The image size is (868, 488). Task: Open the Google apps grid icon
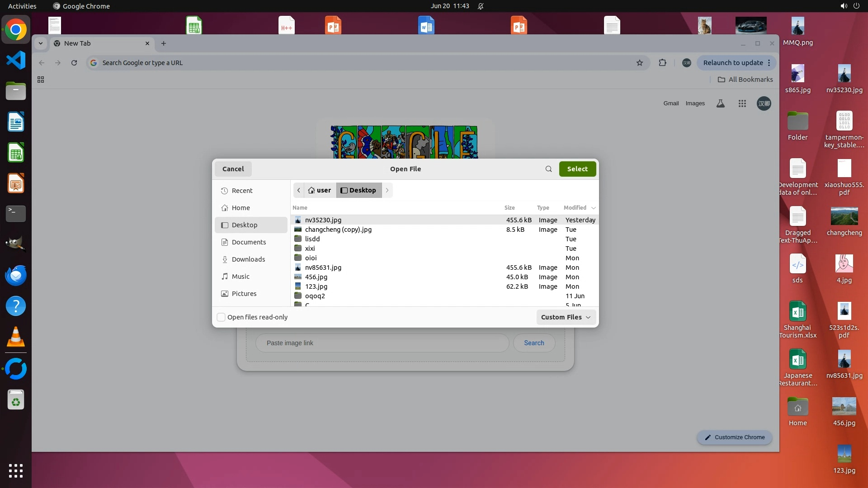tap(742, 103)
